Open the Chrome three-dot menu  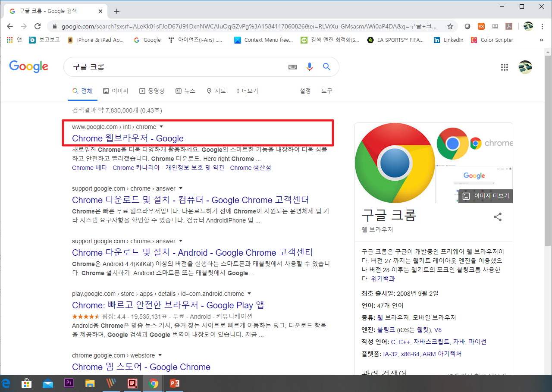click(543, 26)
